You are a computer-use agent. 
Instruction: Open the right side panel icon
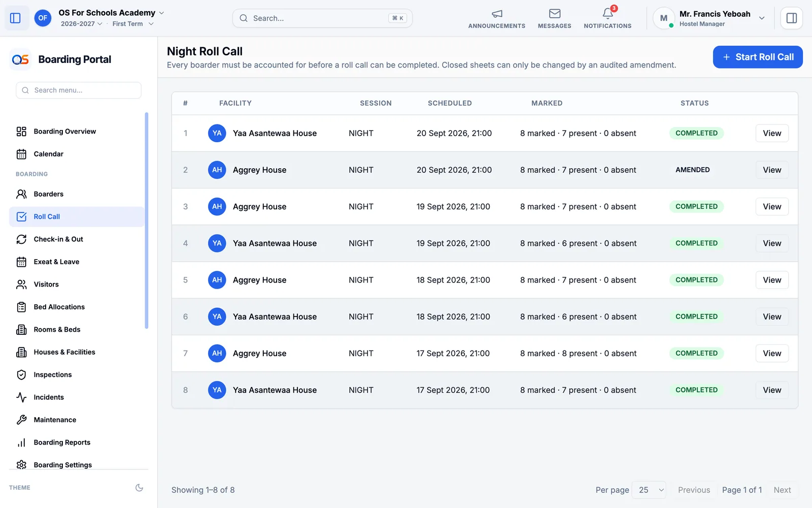(791, 18)
